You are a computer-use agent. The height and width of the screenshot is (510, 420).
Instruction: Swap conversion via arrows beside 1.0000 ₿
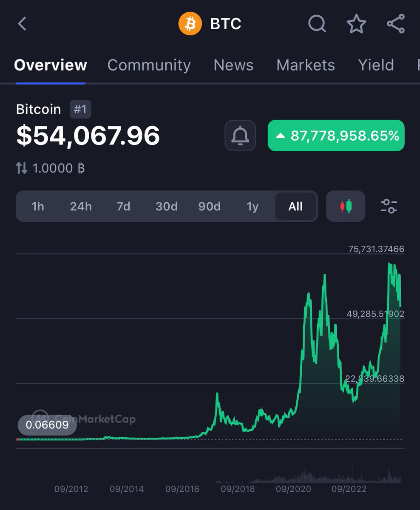[x=22, y=168]
